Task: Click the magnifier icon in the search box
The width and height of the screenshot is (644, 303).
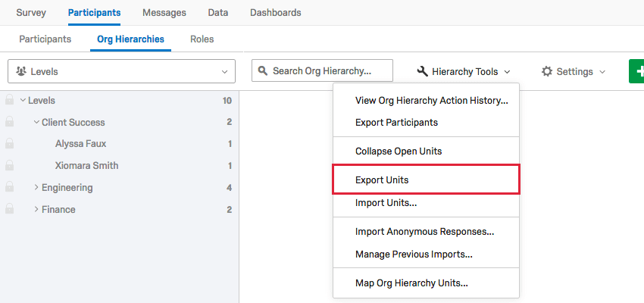Action: pyautogui.click(x=263, y=71)
